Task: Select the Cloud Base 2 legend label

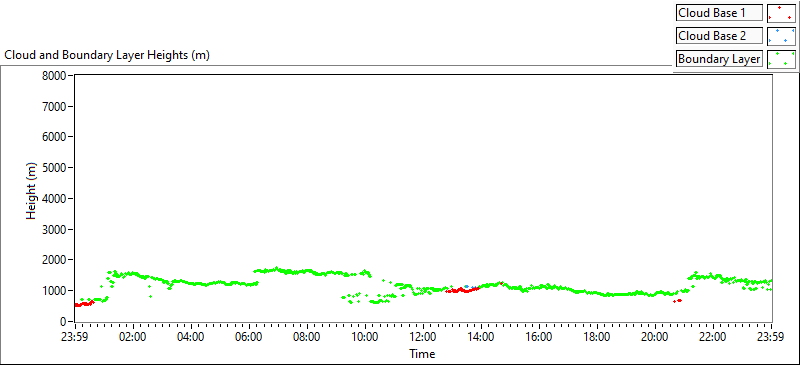Action: click(x=719, y=36)
